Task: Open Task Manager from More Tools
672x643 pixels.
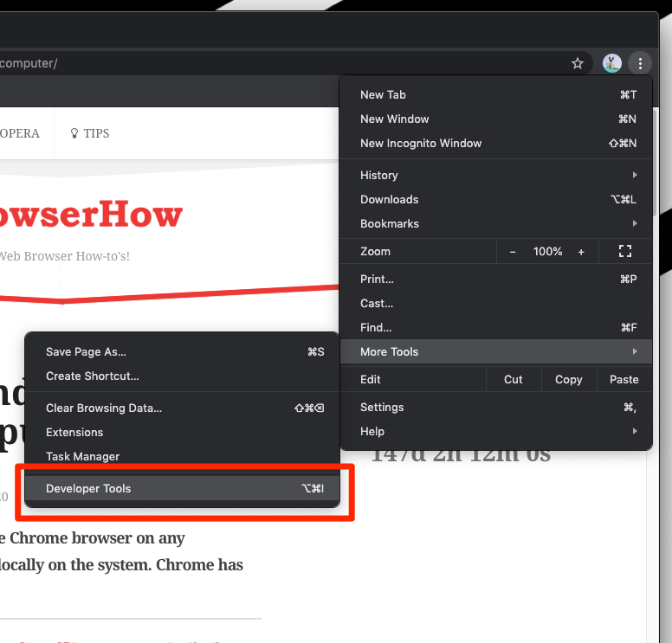Action: tap(183, 457)
